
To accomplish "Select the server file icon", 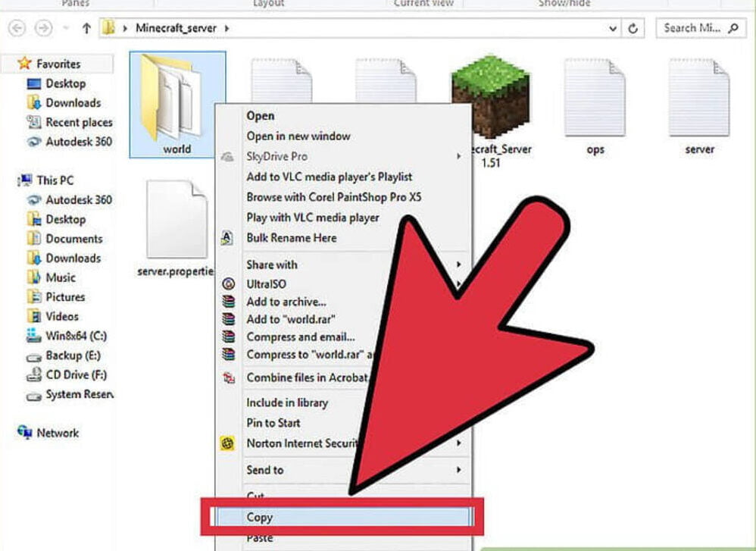I will [698, 99].
